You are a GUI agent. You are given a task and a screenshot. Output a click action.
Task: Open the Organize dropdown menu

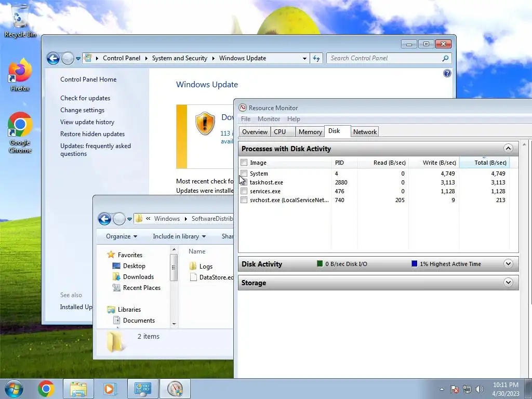[122, 236]
